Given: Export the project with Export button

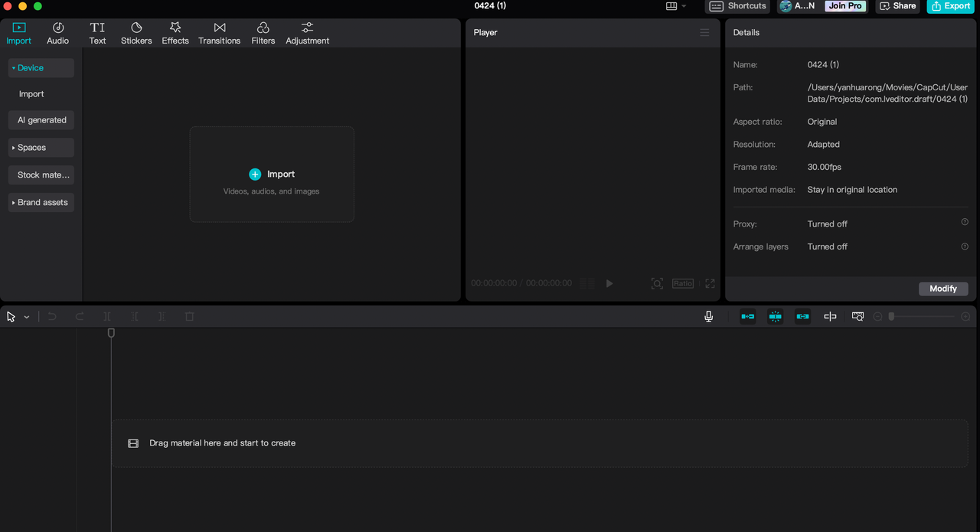Looking at the screenshot, I should pyautogui.click(x=950, y=6).
